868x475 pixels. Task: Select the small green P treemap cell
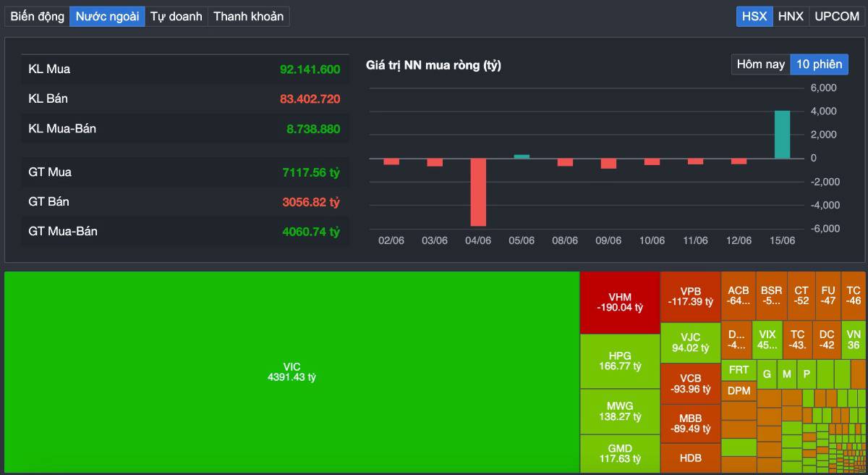point(807,374)
